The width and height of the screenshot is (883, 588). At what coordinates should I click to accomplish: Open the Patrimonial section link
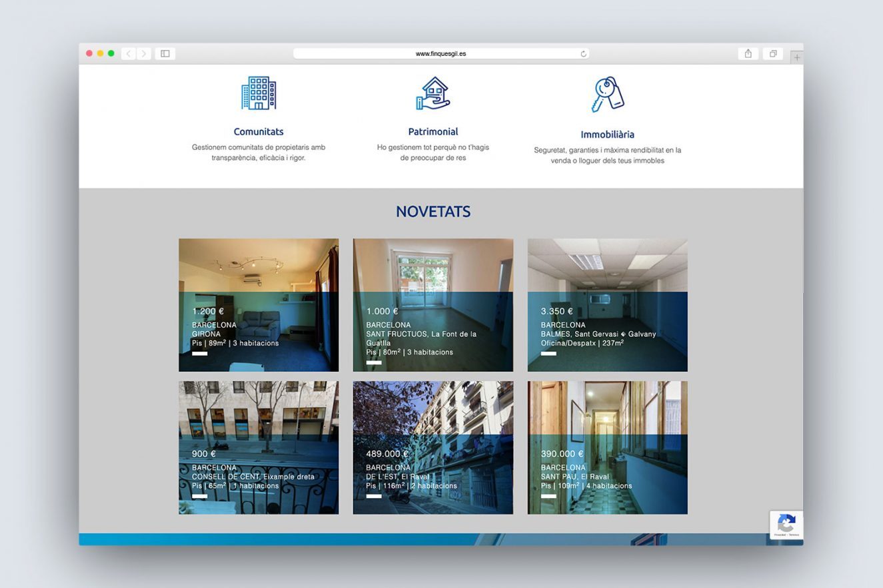pos(433,131)
